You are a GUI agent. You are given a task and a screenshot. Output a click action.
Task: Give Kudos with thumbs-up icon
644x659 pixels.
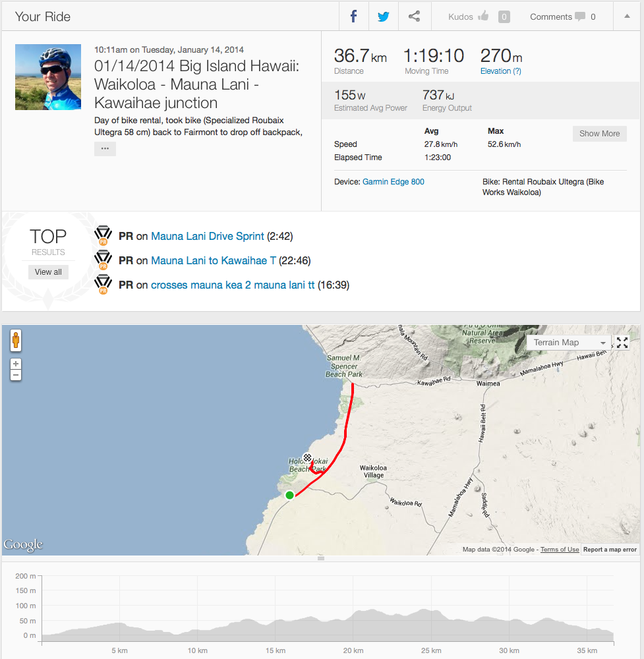(x=483, y=16)
